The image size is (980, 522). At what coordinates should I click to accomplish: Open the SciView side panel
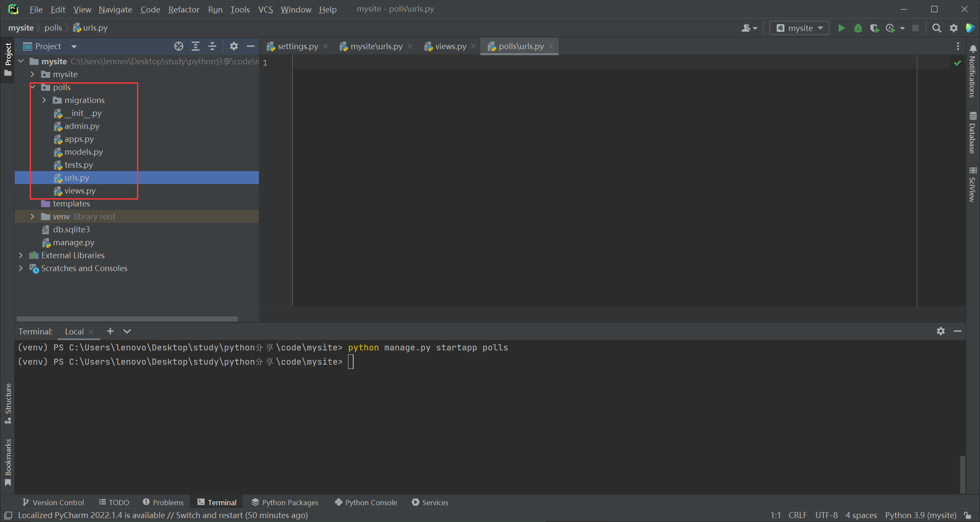[x=973, y=184]
